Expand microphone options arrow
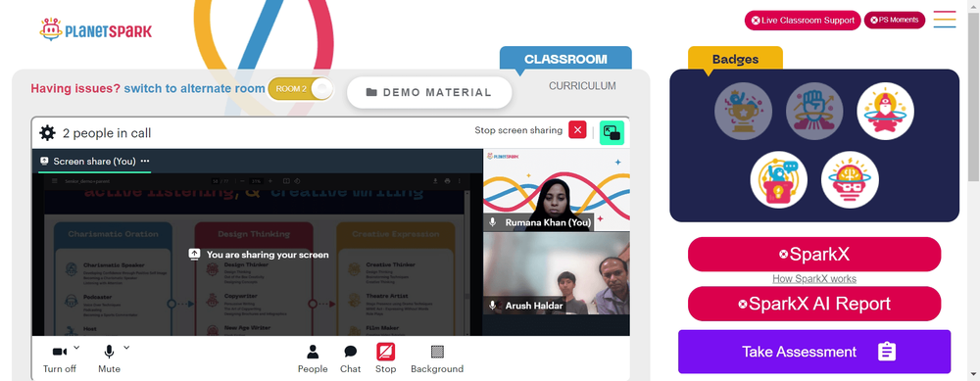 coord(126,348)
